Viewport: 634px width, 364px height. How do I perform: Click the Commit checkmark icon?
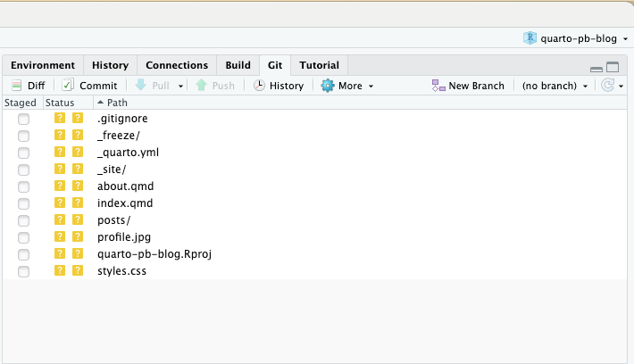[67, 86]
